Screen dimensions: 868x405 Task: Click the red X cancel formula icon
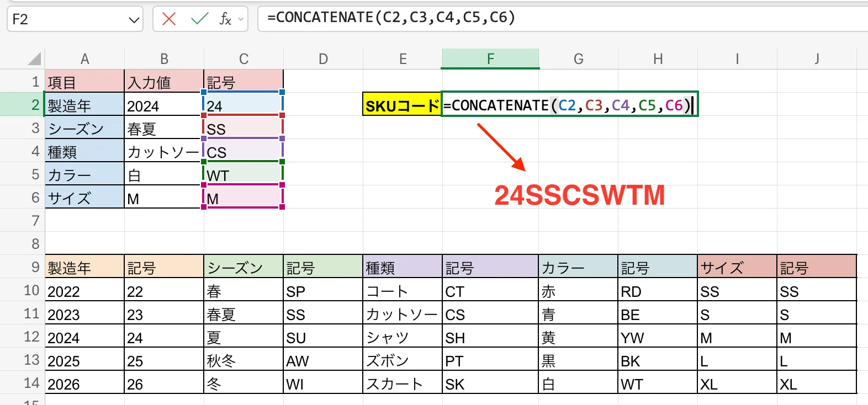(169, 19)
